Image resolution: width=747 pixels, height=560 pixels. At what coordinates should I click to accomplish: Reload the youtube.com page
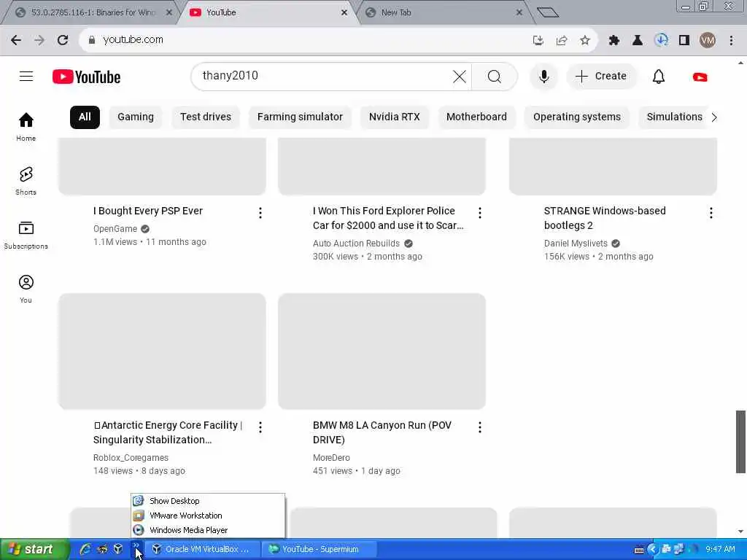coord(63,40)
